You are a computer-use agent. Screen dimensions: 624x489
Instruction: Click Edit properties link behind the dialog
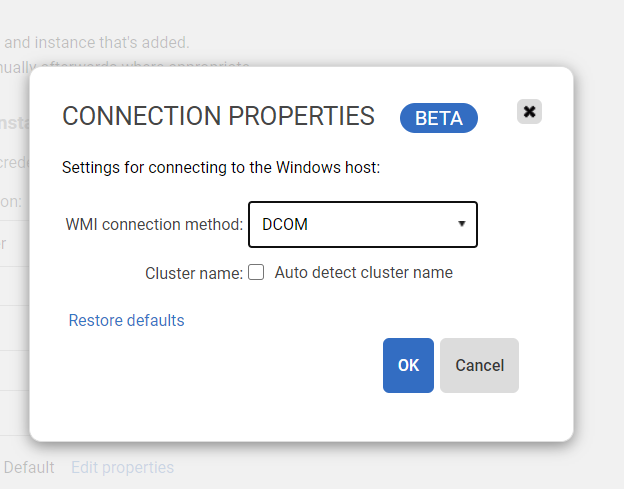[122, 467]
